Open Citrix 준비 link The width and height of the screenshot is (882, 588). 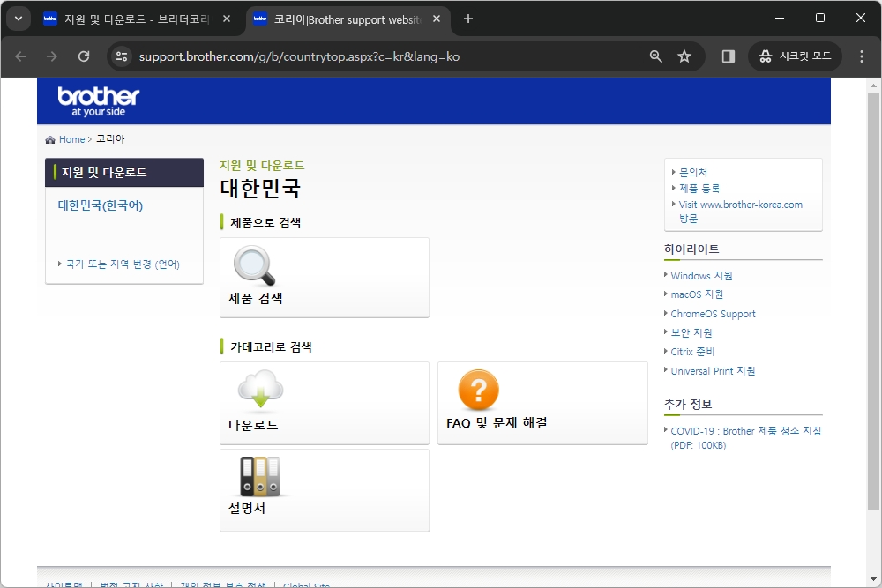pos(692,352)
